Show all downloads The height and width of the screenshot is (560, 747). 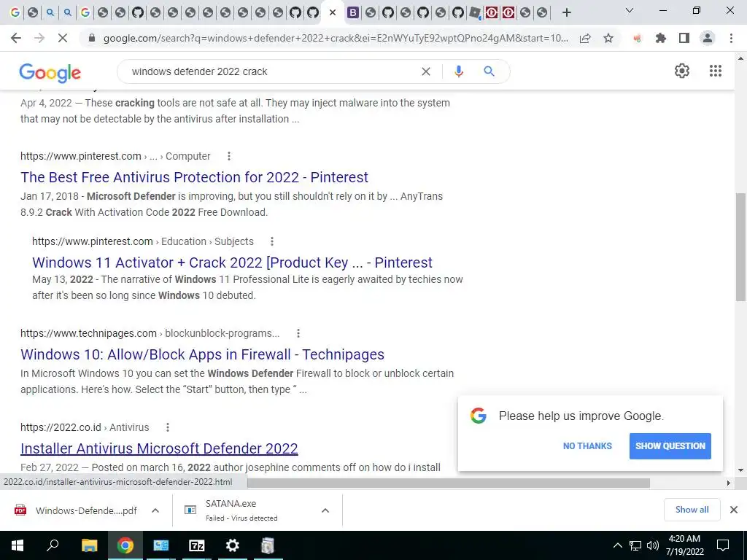[692, 510]
